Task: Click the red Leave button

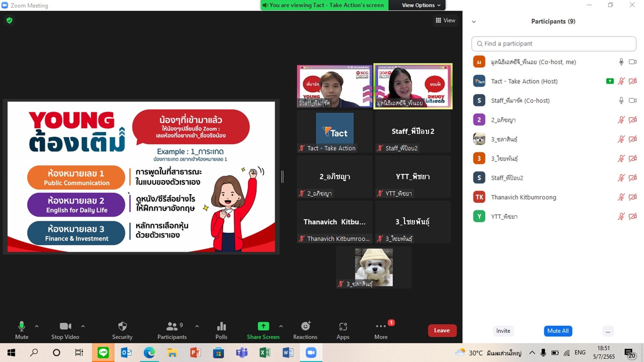Action: [442, 330]
